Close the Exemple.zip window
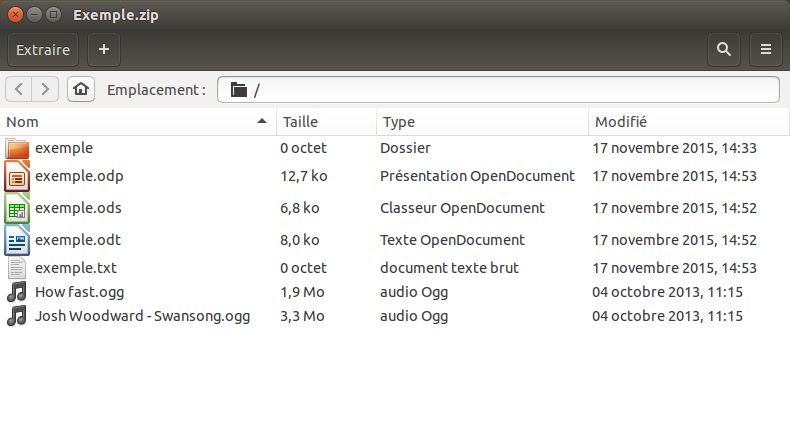Viewport: 790px width, 440px height. pyautogui.click(x=16, y=17)
